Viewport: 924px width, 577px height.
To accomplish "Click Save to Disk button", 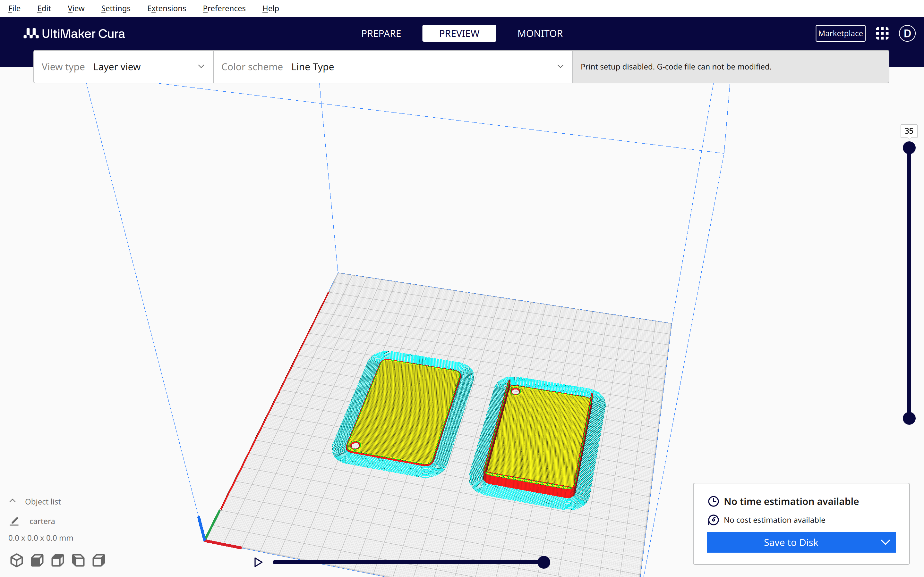I will coord(791,542).
